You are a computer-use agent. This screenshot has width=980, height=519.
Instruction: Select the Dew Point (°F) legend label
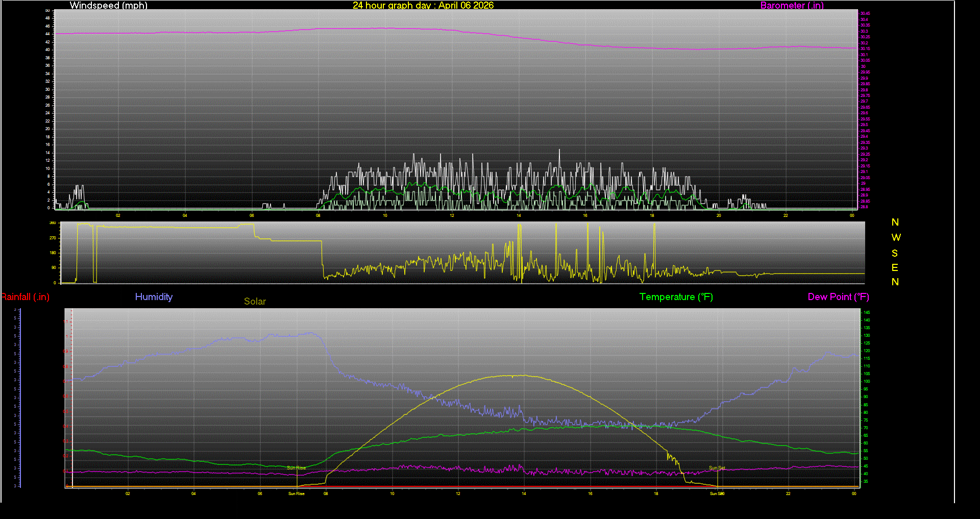838,297
